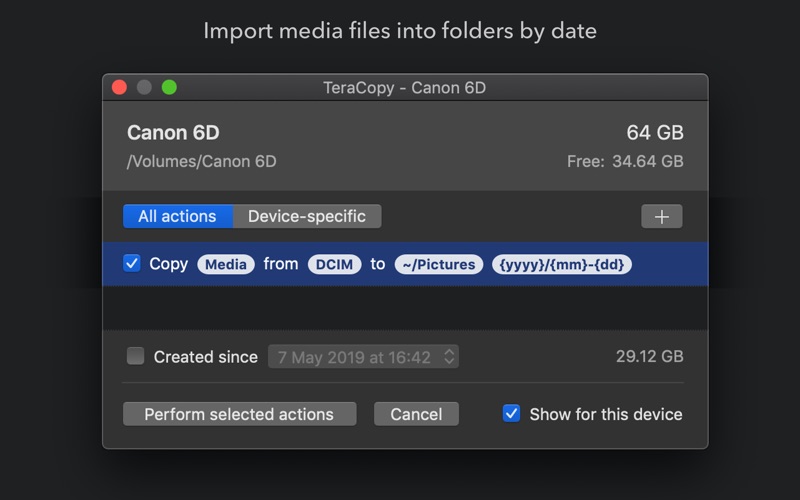The image size is (800, 500).
Task: Click the Cancel button
Action: (x=416, y=414)
